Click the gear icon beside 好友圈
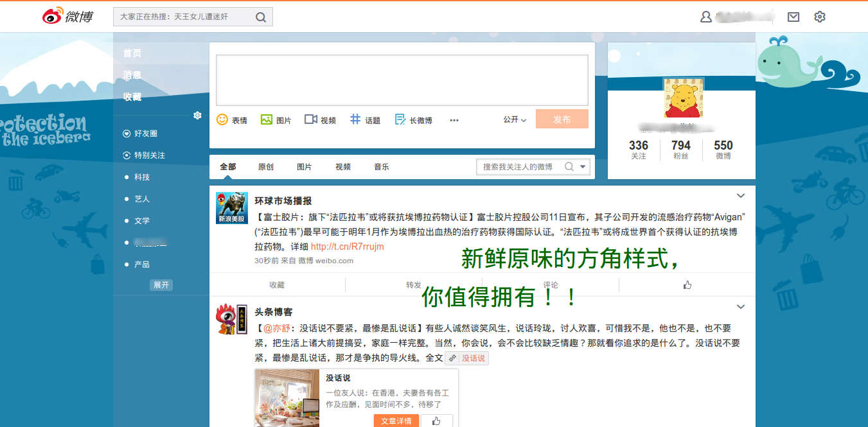 [x=197, y=116]
